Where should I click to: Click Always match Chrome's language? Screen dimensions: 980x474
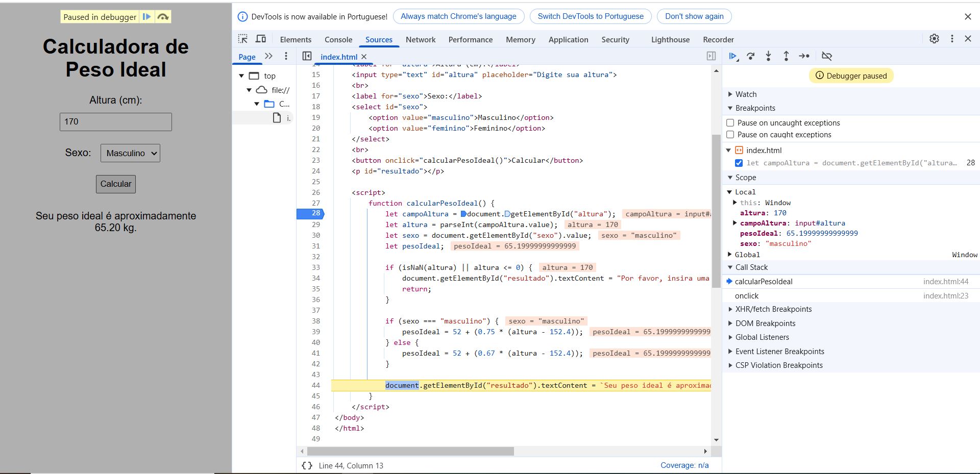coord(458,16)
